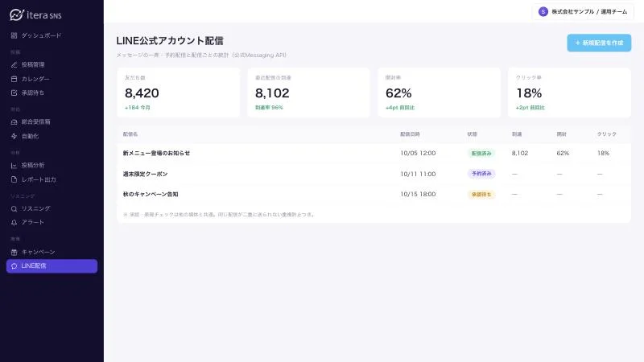Screen dimensions: 644x362
Task: Click the 到達率 96% text
Action: click(269, 108)
